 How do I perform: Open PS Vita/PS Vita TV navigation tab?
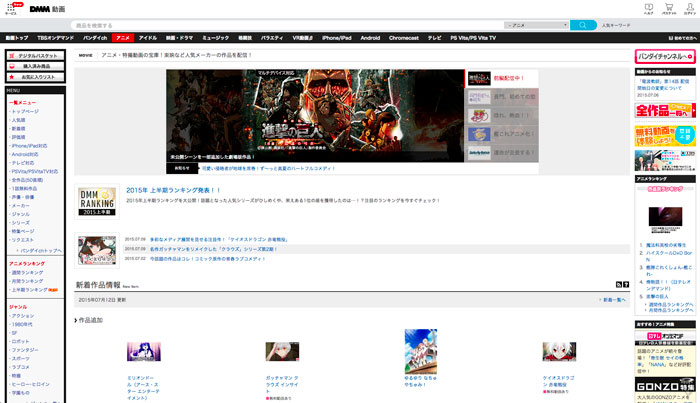(473, 38)
